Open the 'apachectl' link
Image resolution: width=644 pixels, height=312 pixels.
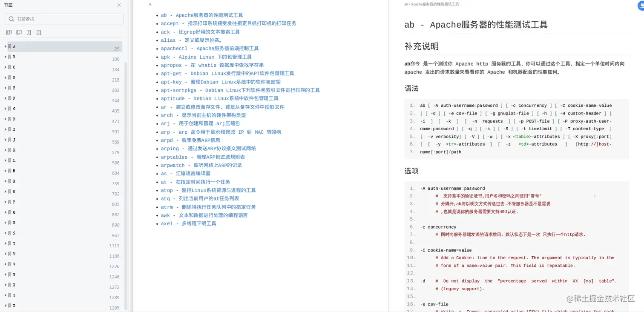210,49
